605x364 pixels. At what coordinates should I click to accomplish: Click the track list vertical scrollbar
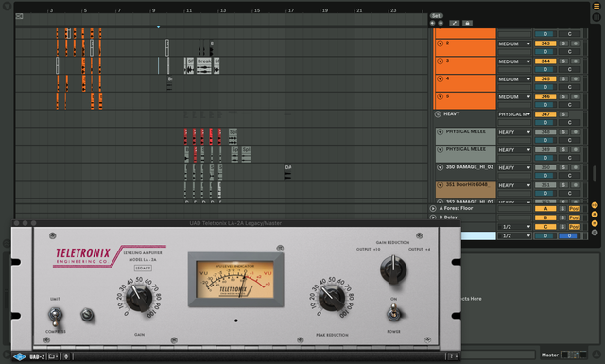(x=595, y=173)
